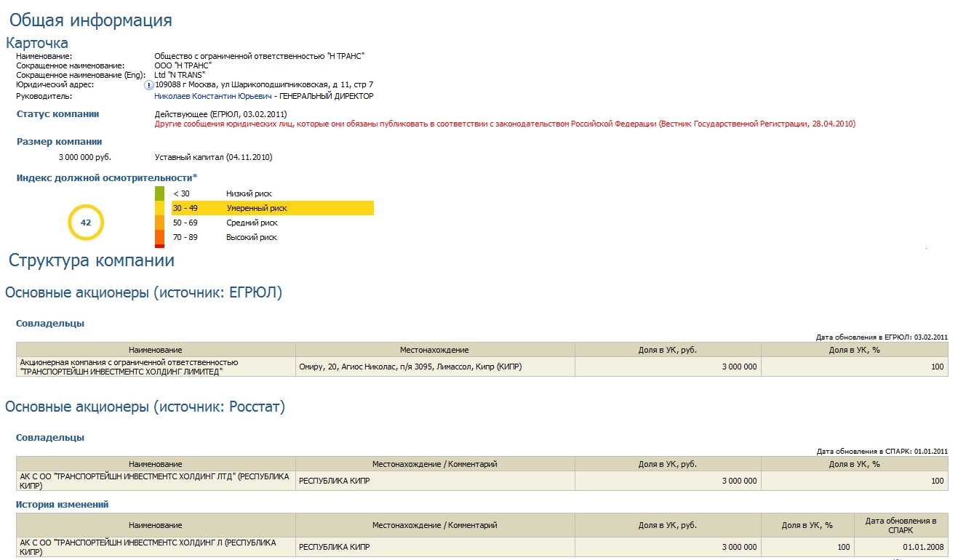
Task: Select the highlighted Умеренный риск row
Action: click(x=272, y=208)
